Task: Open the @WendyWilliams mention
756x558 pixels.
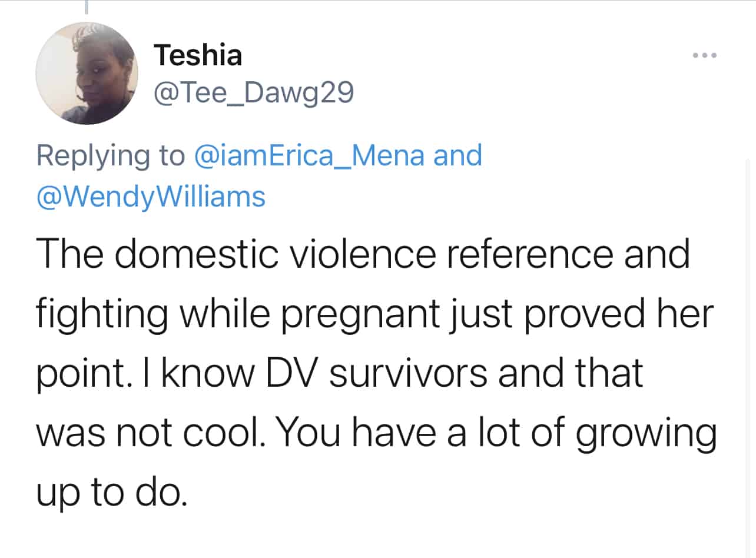Action: click(x=151, y=197)
